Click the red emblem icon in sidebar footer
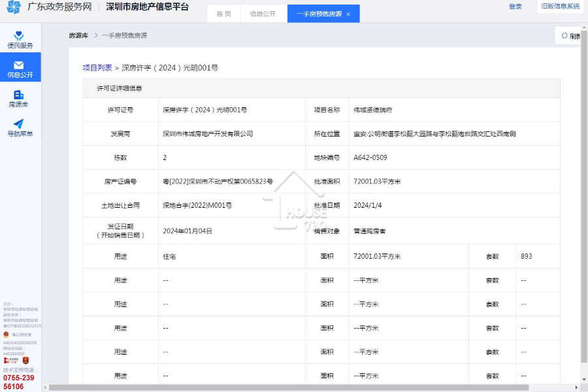The image size is (588, 392). point(25,360)
